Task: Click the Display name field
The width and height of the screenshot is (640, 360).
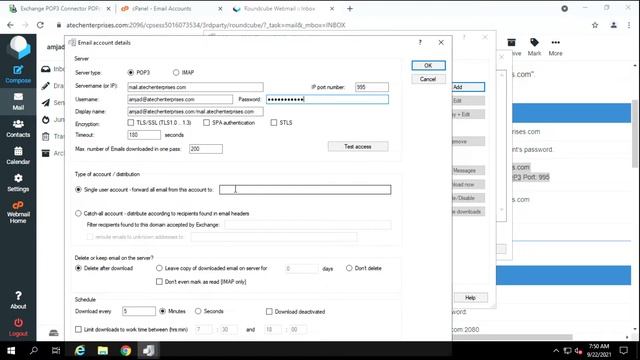Action: 195,111
